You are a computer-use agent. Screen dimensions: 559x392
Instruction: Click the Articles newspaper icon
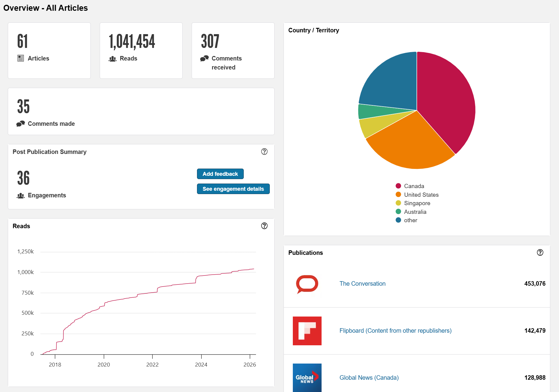21,58
